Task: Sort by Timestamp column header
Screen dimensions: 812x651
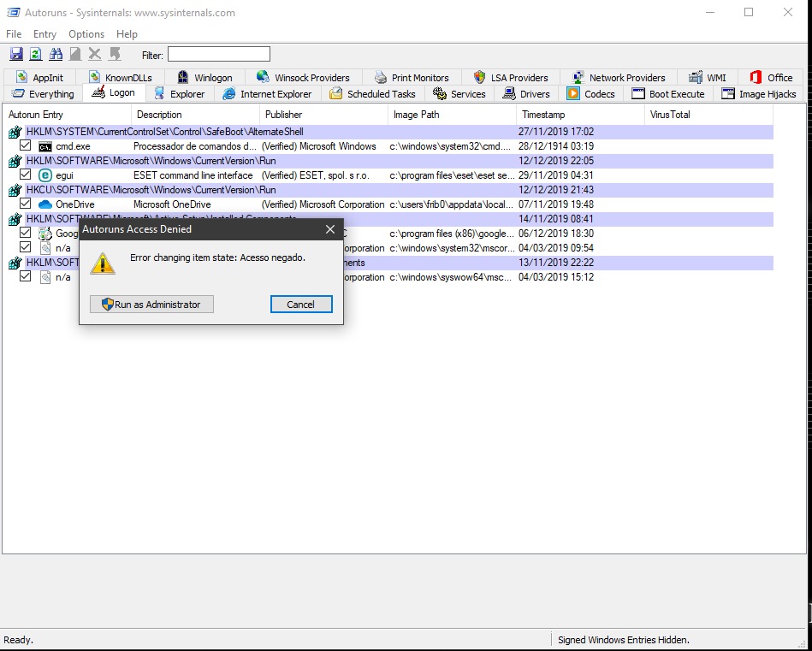Action: pyautogui.click(x=580, y=115)
